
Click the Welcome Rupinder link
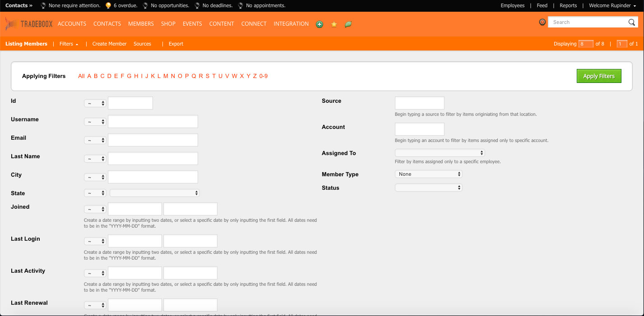[x=612, y=5]
